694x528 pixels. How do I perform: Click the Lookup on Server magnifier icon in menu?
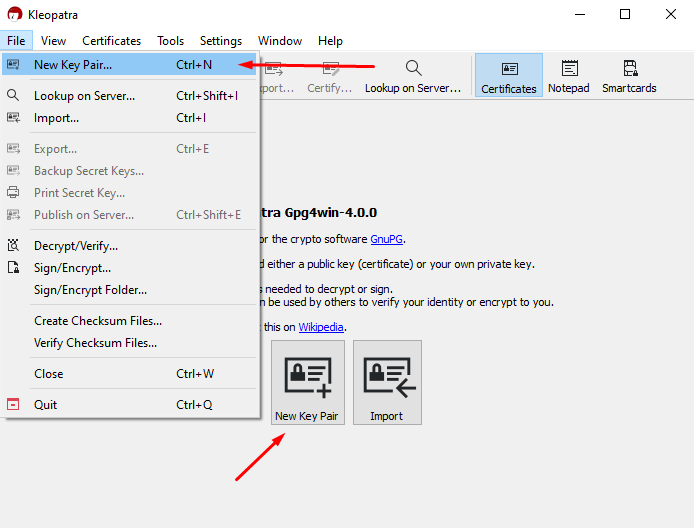[x=13, y=95]
